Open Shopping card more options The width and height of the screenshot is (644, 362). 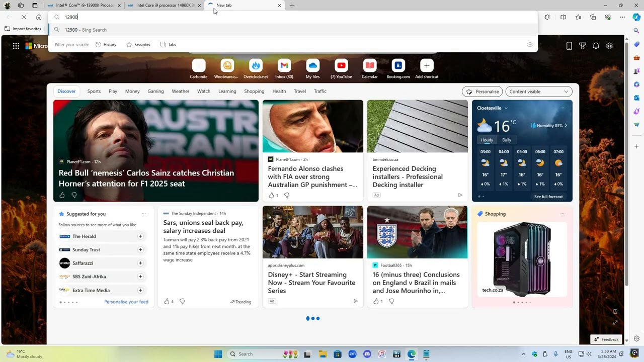562,214
